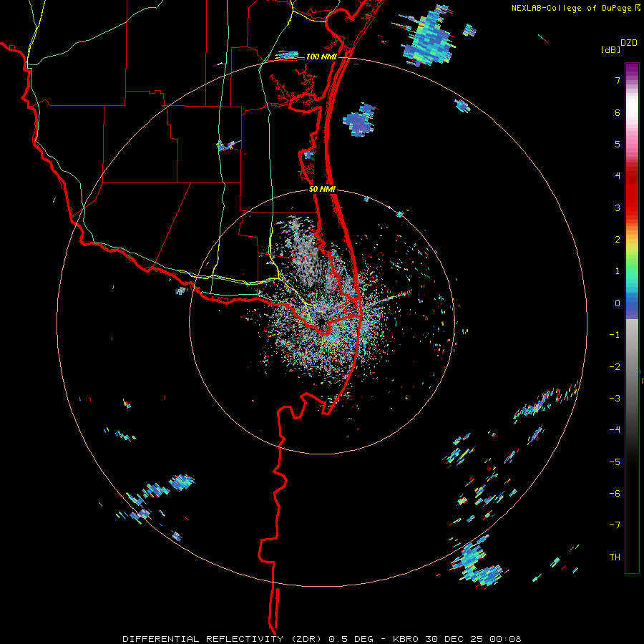
Task: Select the 7 value on the scale
Action: 618,80
